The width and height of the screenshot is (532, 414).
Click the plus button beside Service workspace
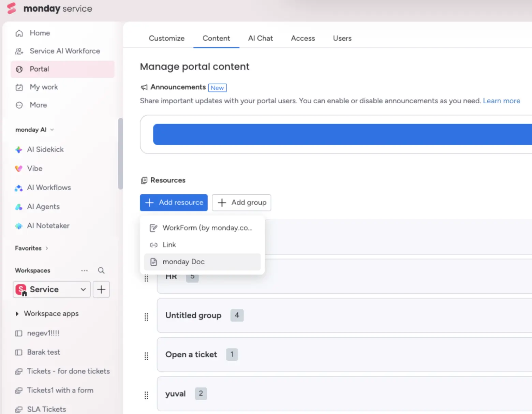click(101, 290)
